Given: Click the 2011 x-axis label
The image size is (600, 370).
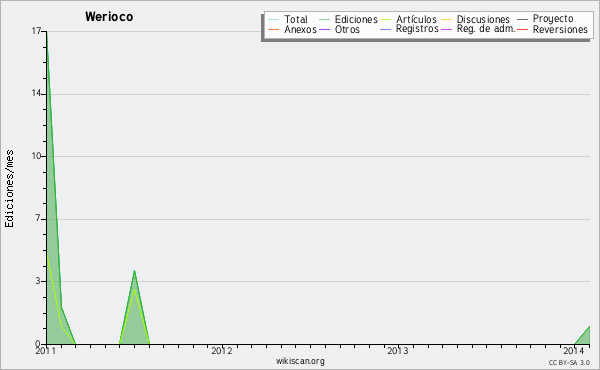Looking at the screenshot, I should point(46,350).
